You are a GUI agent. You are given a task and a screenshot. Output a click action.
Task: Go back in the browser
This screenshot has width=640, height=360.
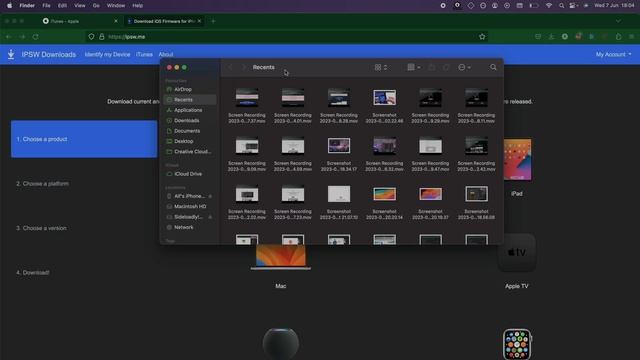click(x=9, y=37)
